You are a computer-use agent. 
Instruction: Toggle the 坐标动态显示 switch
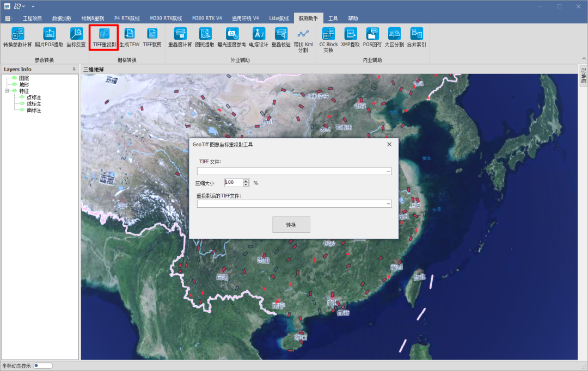43,366
